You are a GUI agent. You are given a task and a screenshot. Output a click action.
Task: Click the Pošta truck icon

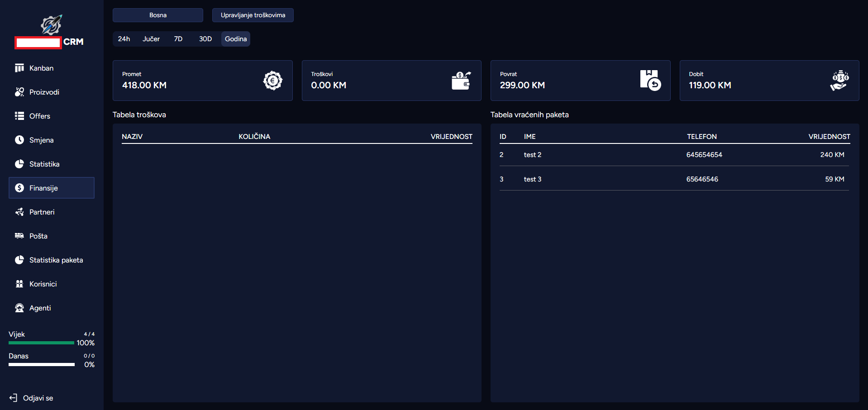pos(19,236)
